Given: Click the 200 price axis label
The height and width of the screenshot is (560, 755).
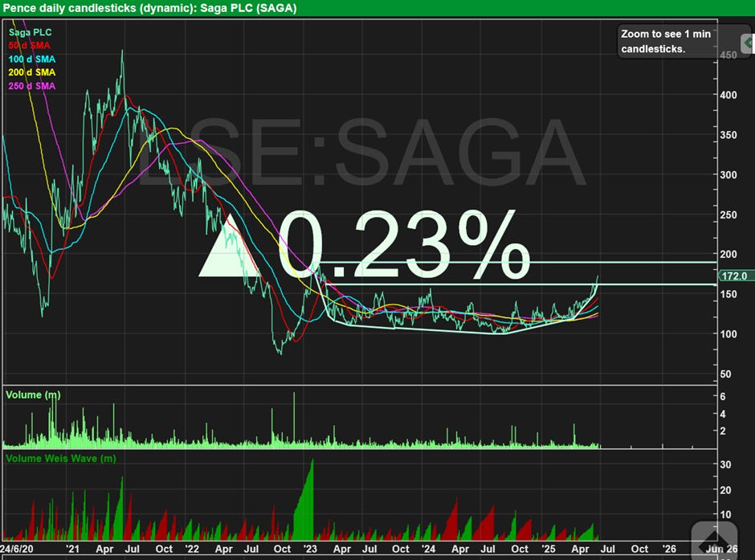Looking at the screenshot, I should 728,254.
